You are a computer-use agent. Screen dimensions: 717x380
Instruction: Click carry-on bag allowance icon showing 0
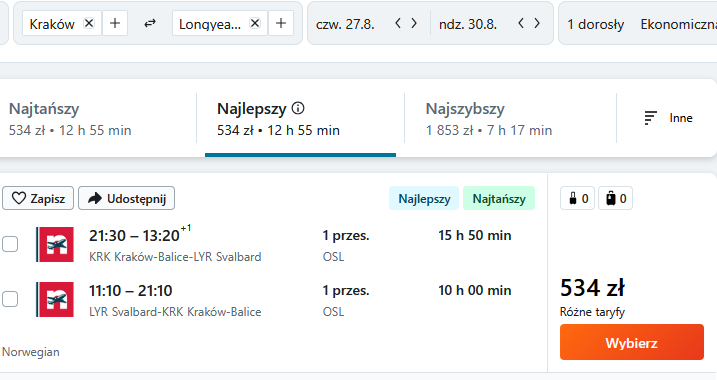point(578,198)
